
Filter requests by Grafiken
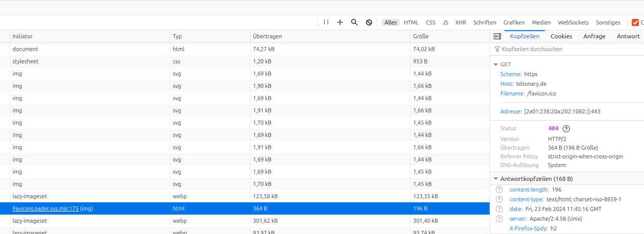coord(514,22)
